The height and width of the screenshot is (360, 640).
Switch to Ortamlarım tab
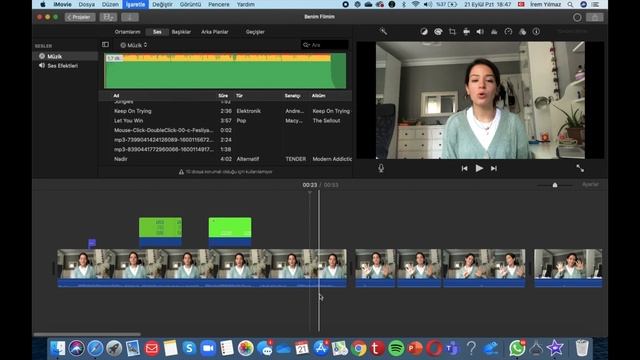[127, 32]
